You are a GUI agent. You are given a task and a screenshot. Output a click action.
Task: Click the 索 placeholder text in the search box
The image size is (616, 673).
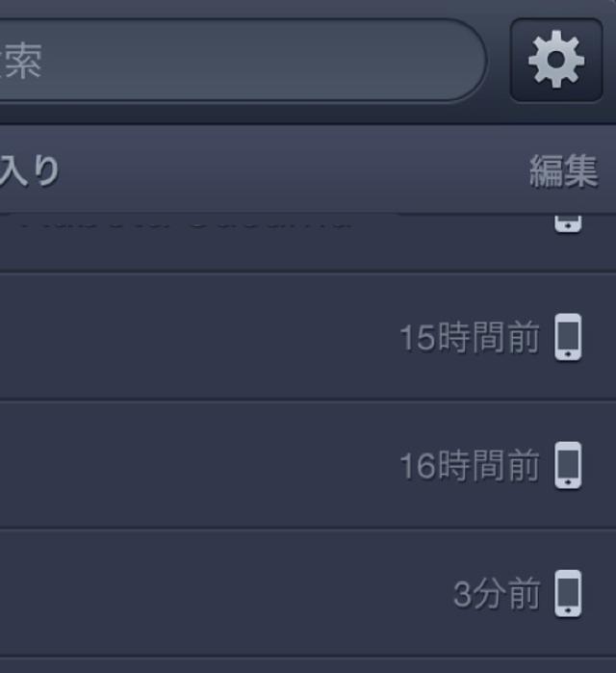pos(24,61)
